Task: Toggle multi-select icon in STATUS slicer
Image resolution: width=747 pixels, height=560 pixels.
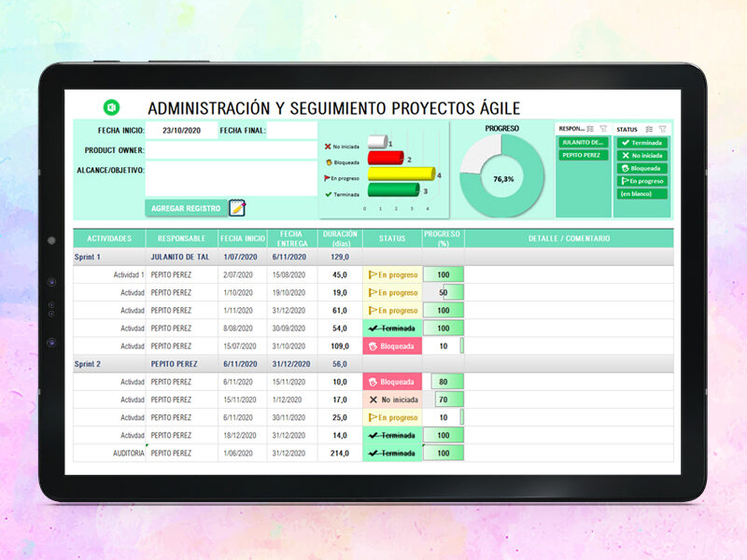Action: coord(649,129)
